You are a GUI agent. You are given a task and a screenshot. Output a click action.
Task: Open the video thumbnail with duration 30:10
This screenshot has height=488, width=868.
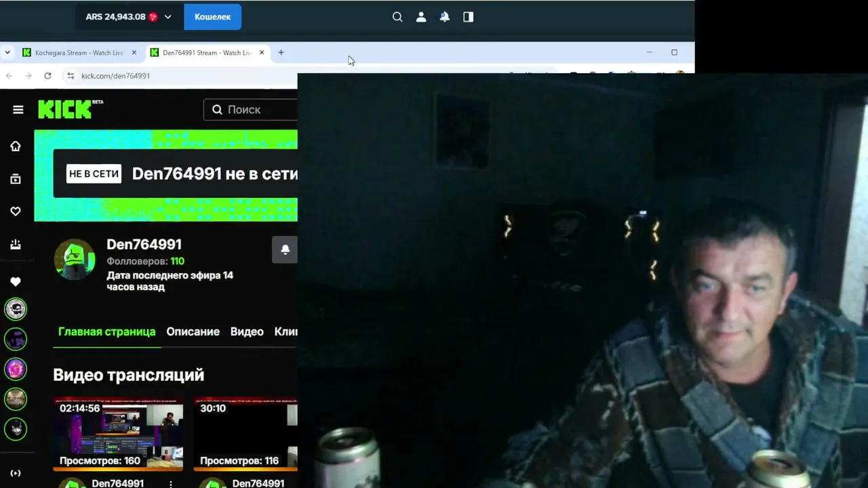(x=245, y=434)
